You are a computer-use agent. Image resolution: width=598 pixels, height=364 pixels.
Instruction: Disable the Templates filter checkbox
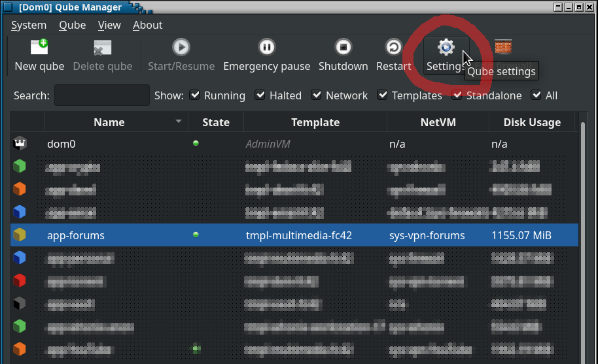pyautogui.click(x=382, y=95)
